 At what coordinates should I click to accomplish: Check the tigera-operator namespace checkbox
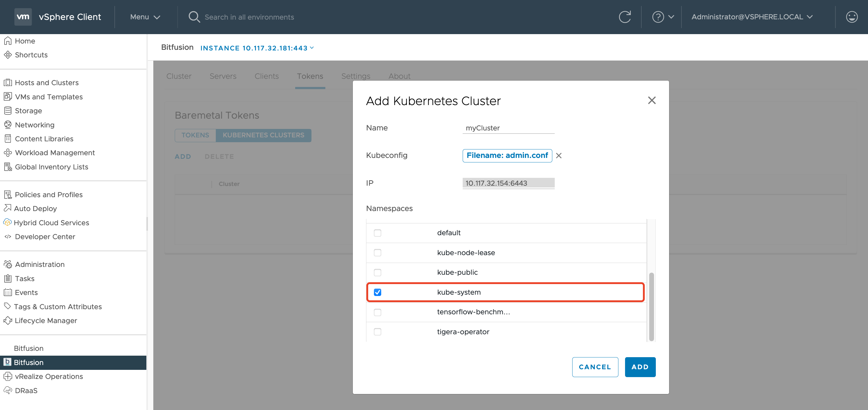[377, 332]
